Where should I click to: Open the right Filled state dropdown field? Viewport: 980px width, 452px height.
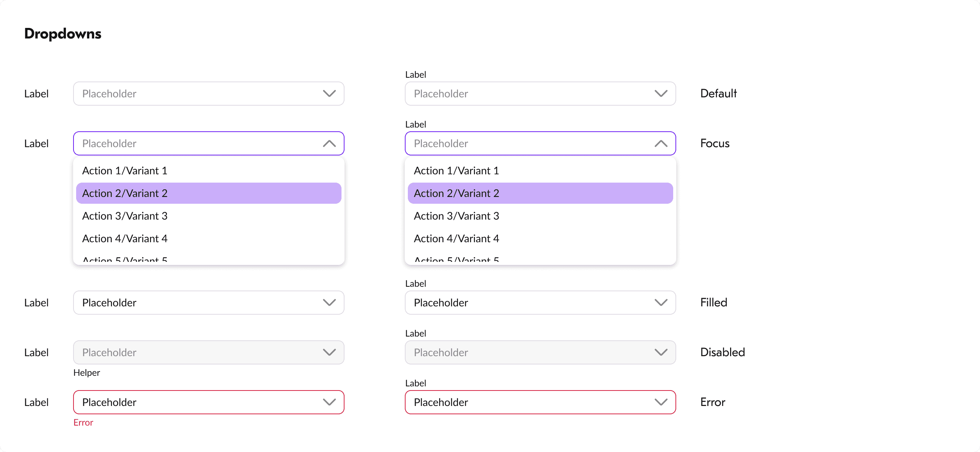tap(529, 303)
